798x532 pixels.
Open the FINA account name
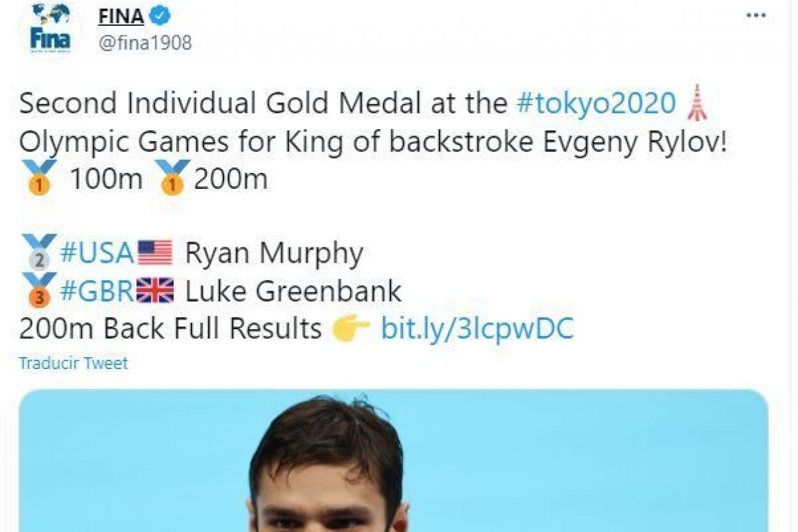point(121,15)
